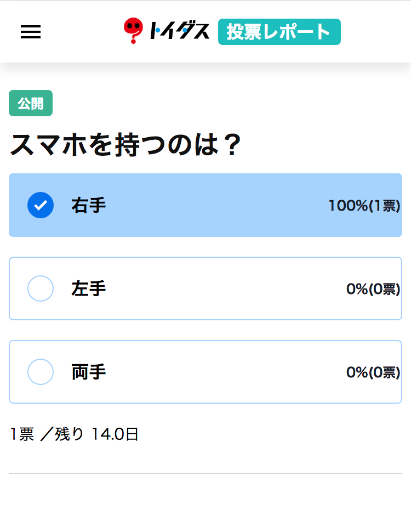Click the 100%(1票) result text
Screen dimensions: 411x532
tap(364, 206)
